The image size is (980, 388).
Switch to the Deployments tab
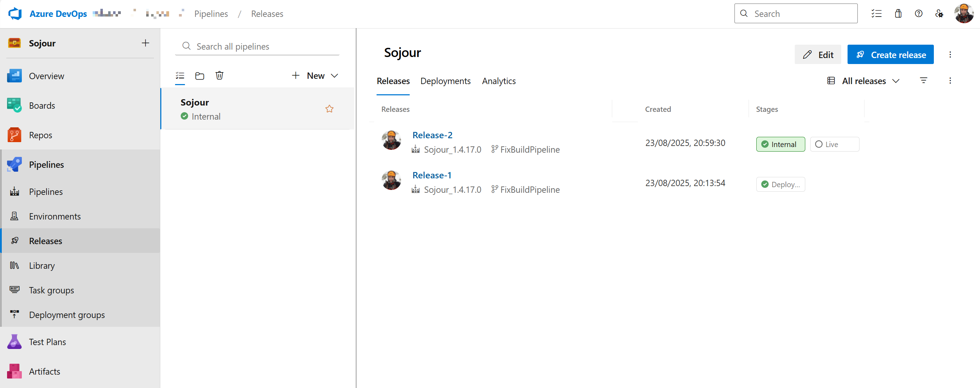click(x=445, y=81)
